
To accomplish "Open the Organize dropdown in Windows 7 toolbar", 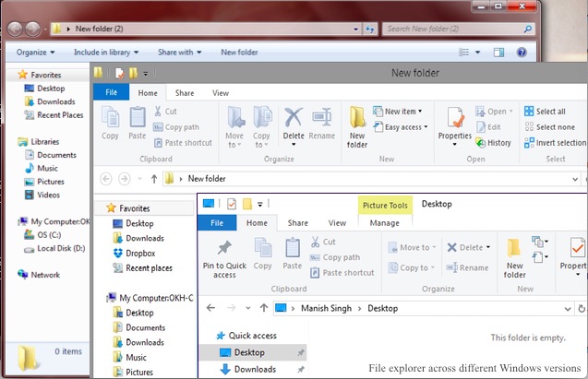I will 35,53.
